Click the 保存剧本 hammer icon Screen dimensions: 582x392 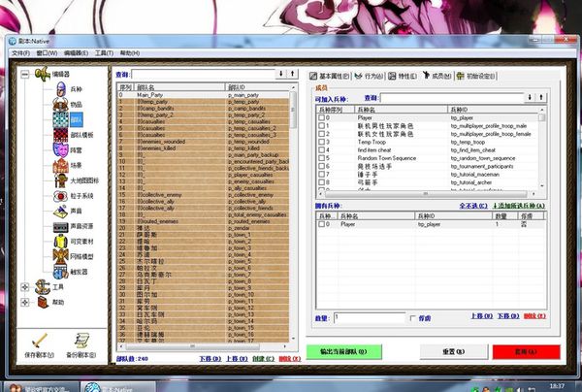click(x=40, y=341)
